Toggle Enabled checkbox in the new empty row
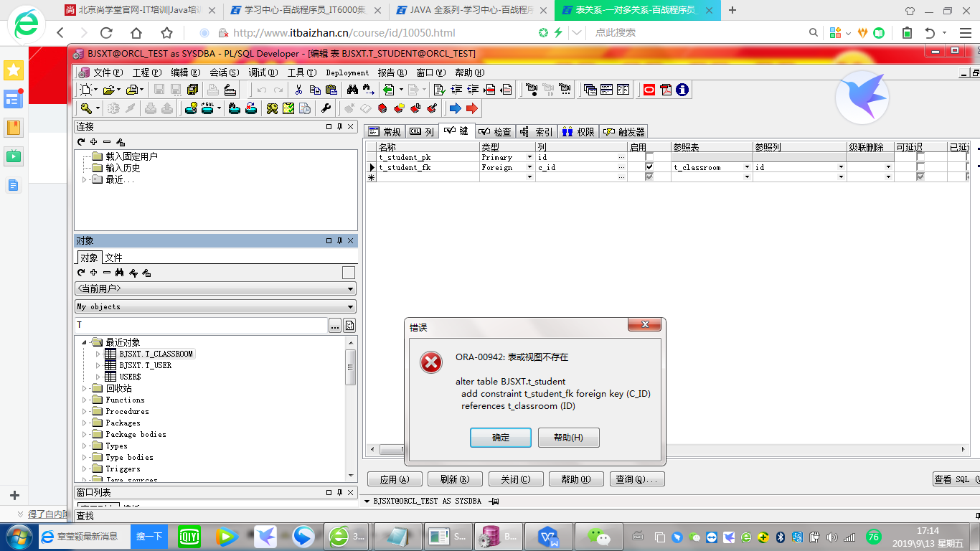 click(x=649, y=177)
